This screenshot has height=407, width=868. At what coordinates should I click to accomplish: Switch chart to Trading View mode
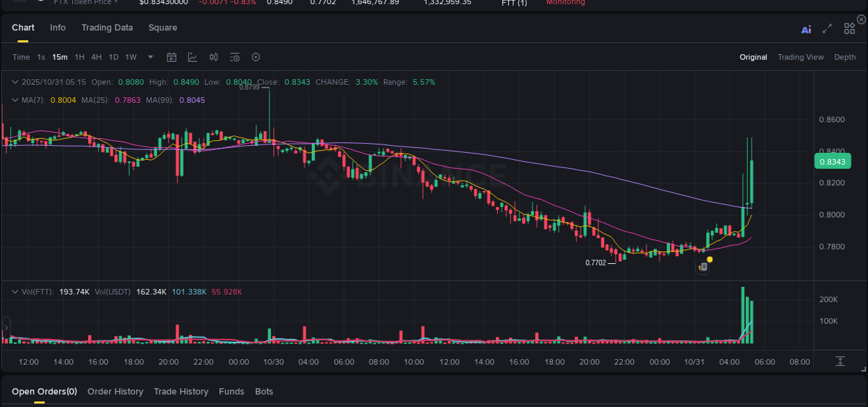(801, 57)
